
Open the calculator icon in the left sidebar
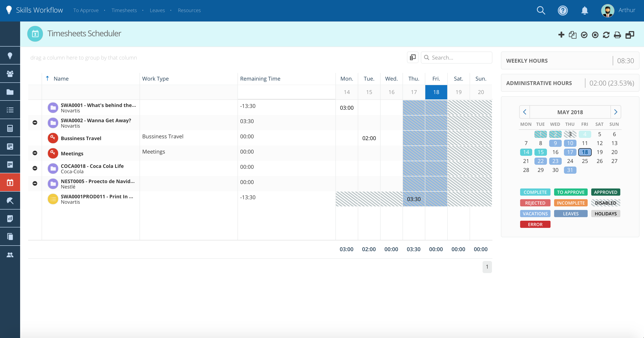(10, 128)
